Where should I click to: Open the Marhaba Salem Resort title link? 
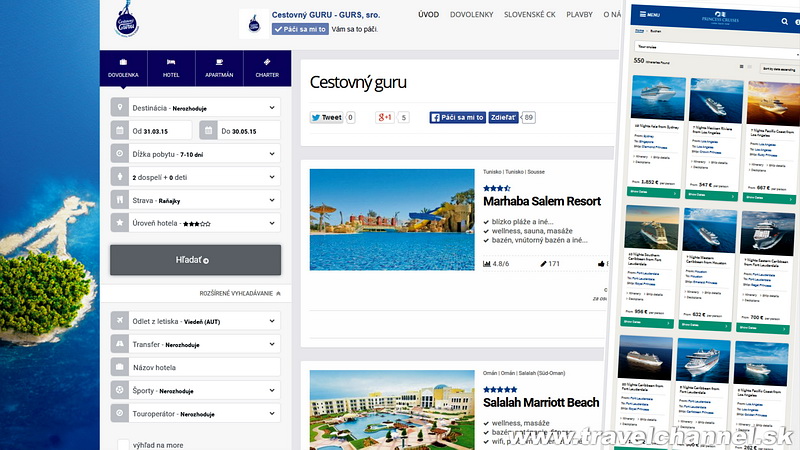[x=542, y=201]
